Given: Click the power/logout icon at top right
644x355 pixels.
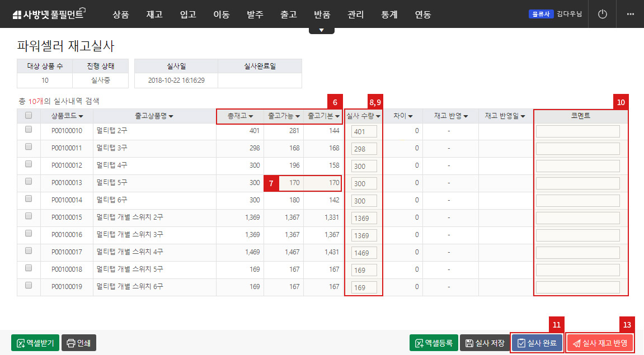Looking at the screenshot, I should tap(602, 14).
